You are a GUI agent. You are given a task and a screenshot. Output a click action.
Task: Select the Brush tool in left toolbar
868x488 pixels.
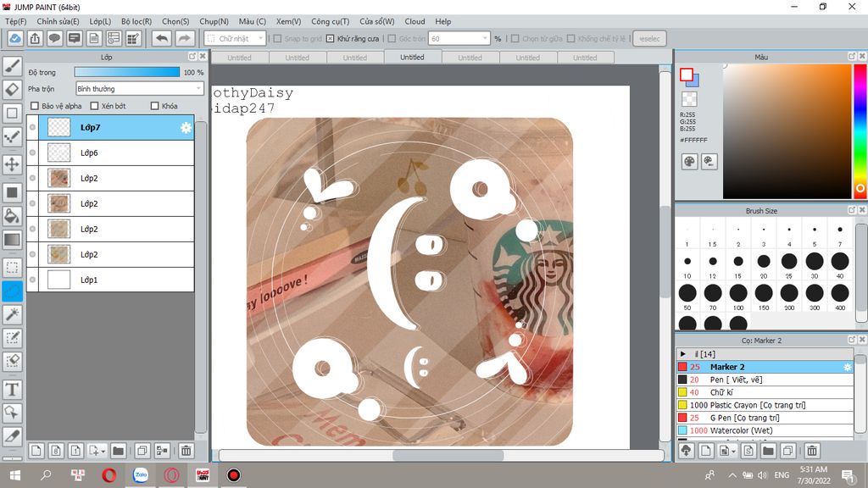12,66
